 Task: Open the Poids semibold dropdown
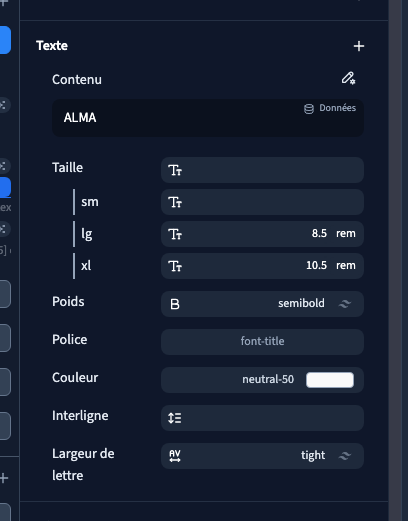coord(262,304)
